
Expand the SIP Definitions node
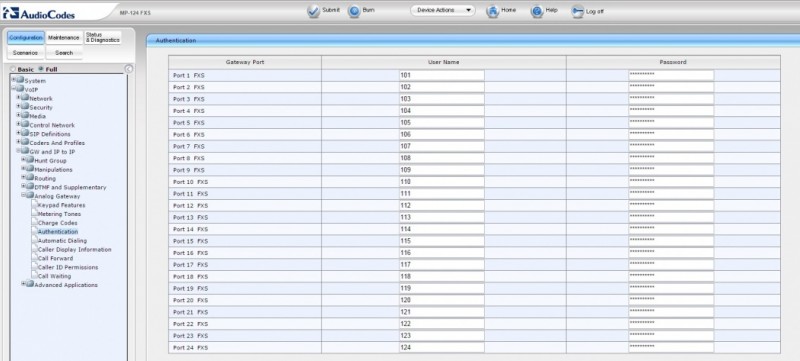pos(18,133)
